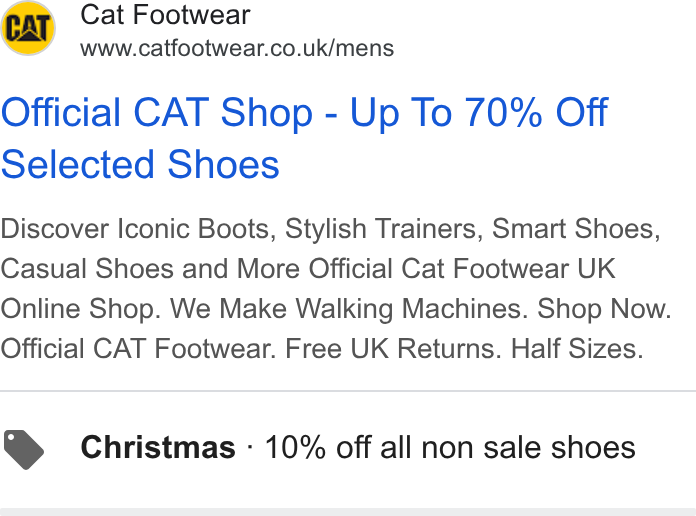Click the Official CAT Footwear sentence
696x516 pixels.
(138, 349)
